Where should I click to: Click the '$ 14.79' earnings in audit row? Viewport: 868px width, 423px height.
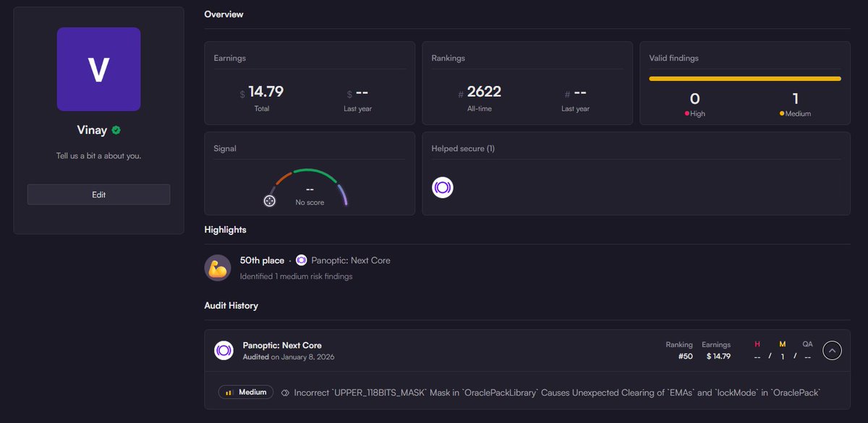click(718, 356)
